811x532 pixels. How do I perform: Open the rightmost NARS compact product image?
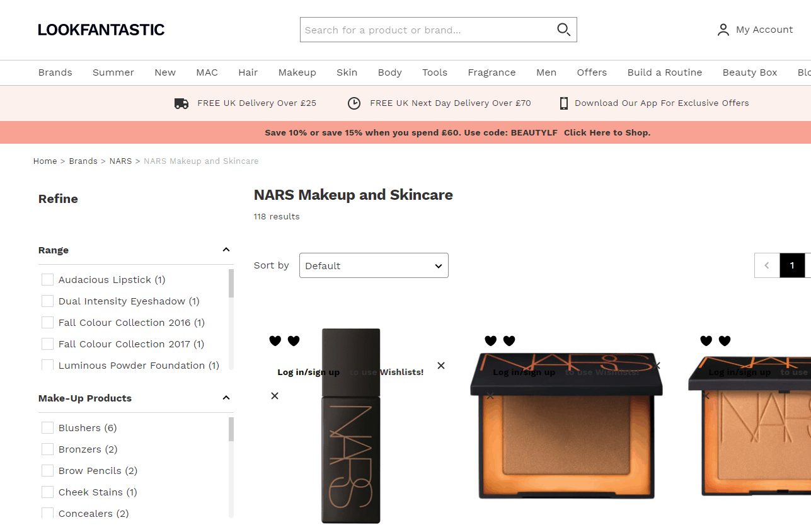pos(750,425)
